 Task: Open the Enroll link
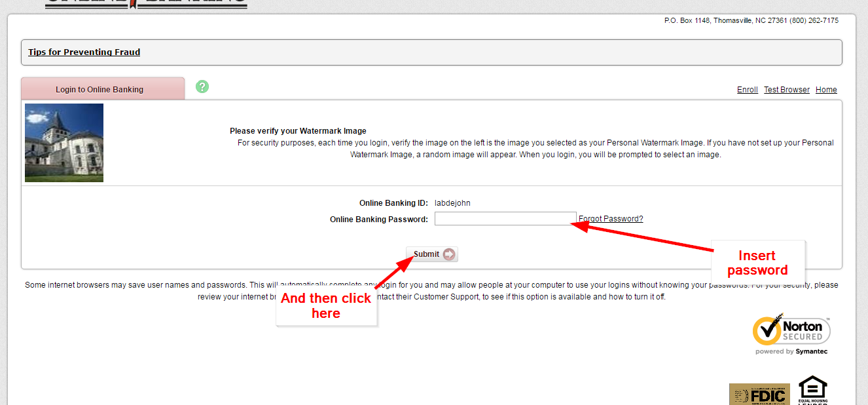[747, 90]
